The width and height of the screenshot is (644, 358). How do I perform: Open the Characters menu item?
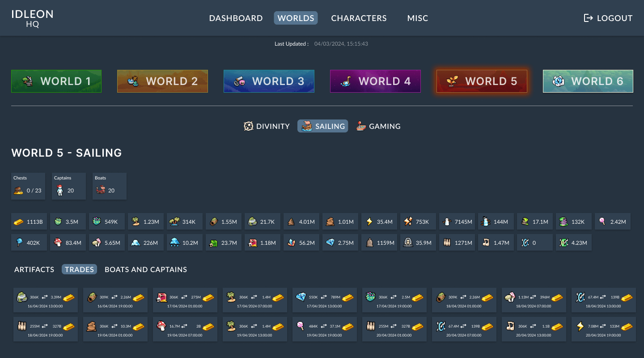(359, 18)
